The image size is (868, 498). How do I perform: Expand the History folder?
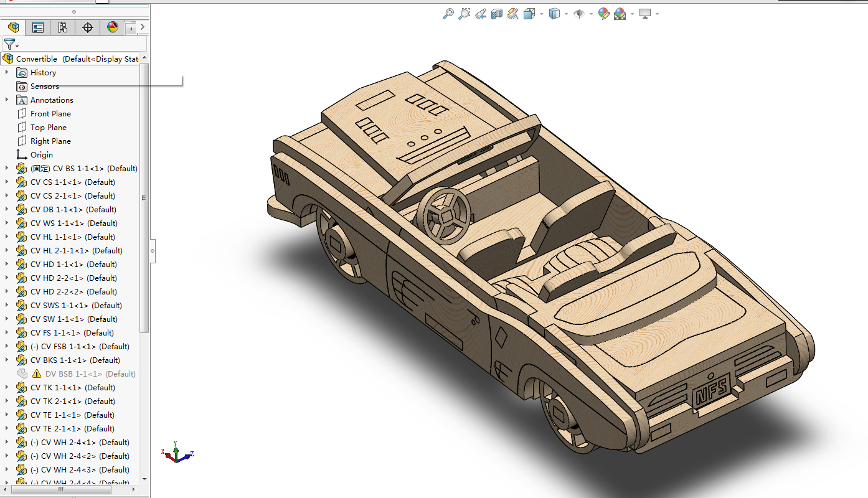click(7, 72)
